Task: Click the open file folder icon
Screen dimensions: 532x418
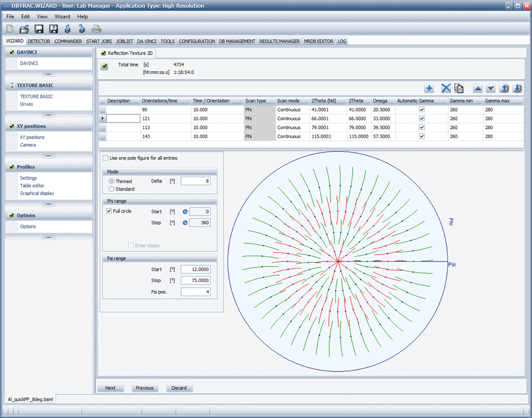Action: tap(24, 29)
